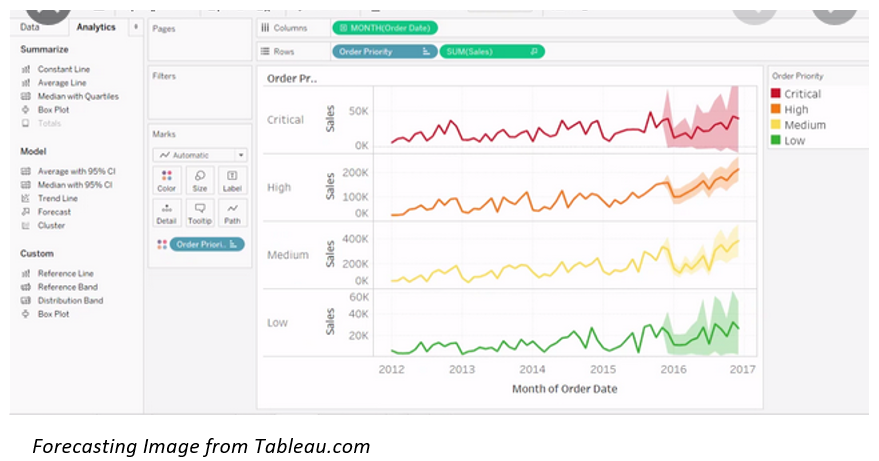Viewport: 879px width, 461px height.
Task: Choose Median with Quartiles option
Action: point(78,96)
